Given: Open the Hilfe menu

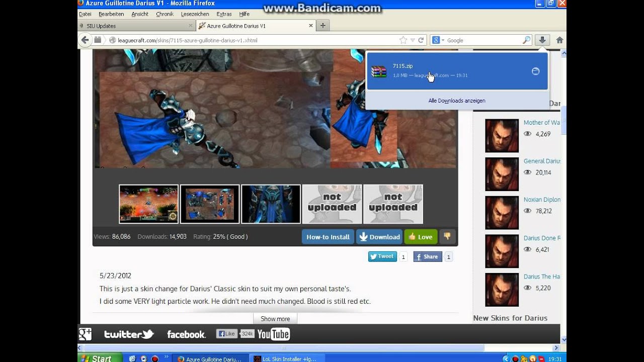Looking at the screenshot, I should pyautogui.click(x=245, y=14).
